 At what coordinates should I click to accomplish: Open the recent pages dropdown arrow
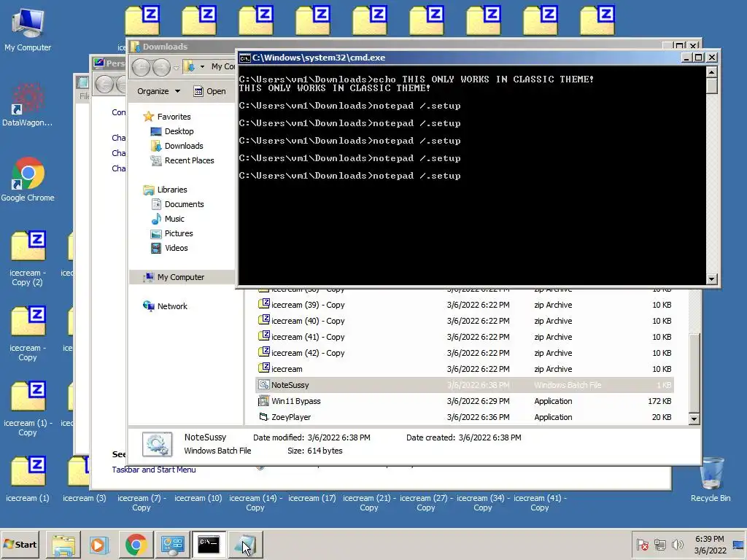(x=176, y=68)
